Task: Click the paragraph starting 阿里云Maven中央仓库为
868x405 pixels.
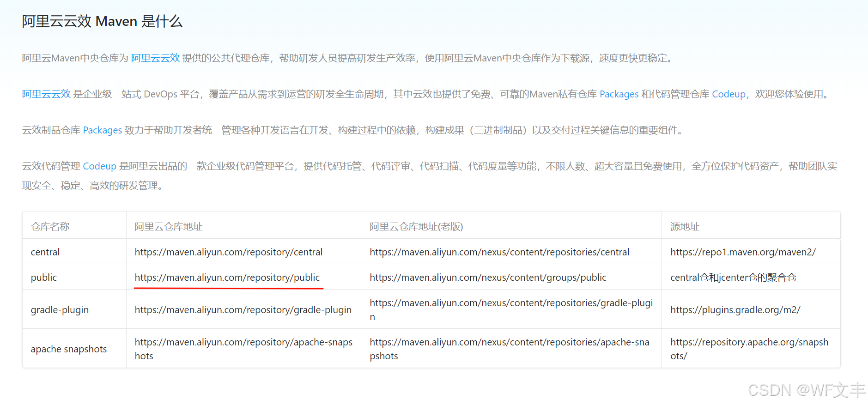Action: [348, 58]
